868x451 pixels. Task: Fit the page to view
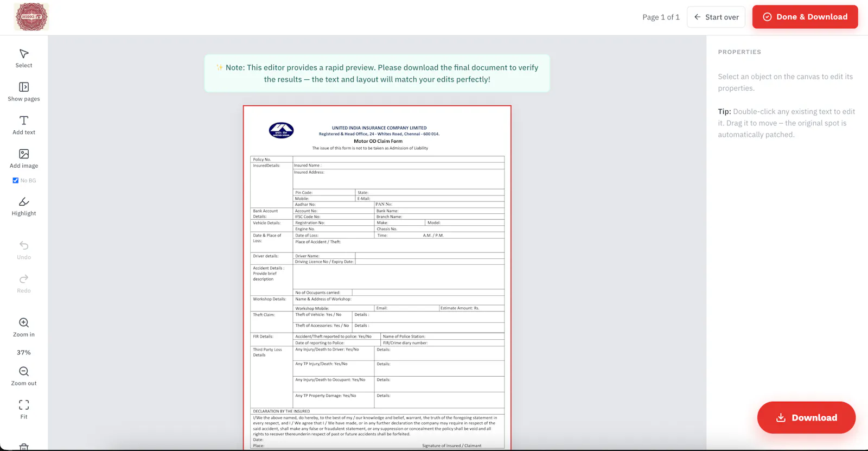(24, 409)
